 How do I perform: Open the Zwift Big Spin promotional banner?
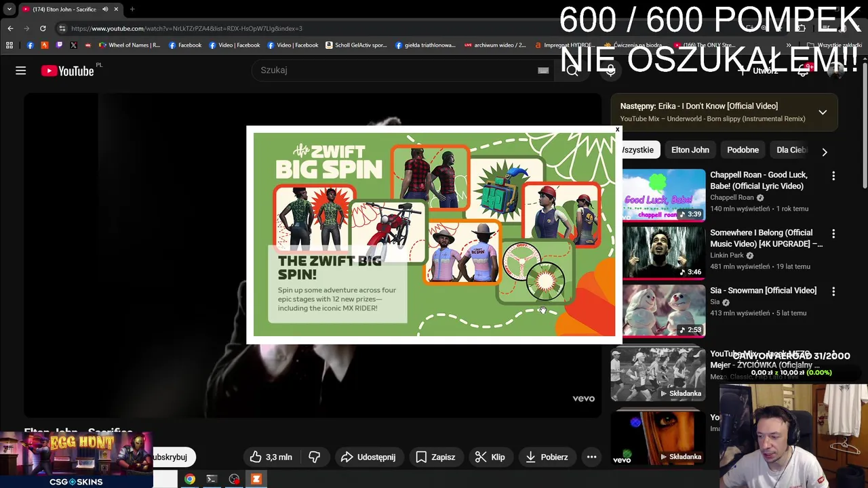point(434,235)
